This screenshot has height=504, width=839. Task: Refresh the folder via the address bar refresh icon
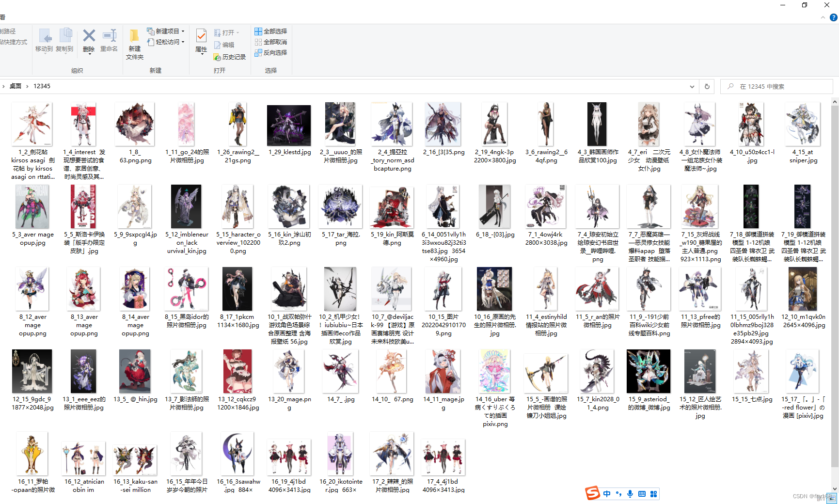point(707,86)
